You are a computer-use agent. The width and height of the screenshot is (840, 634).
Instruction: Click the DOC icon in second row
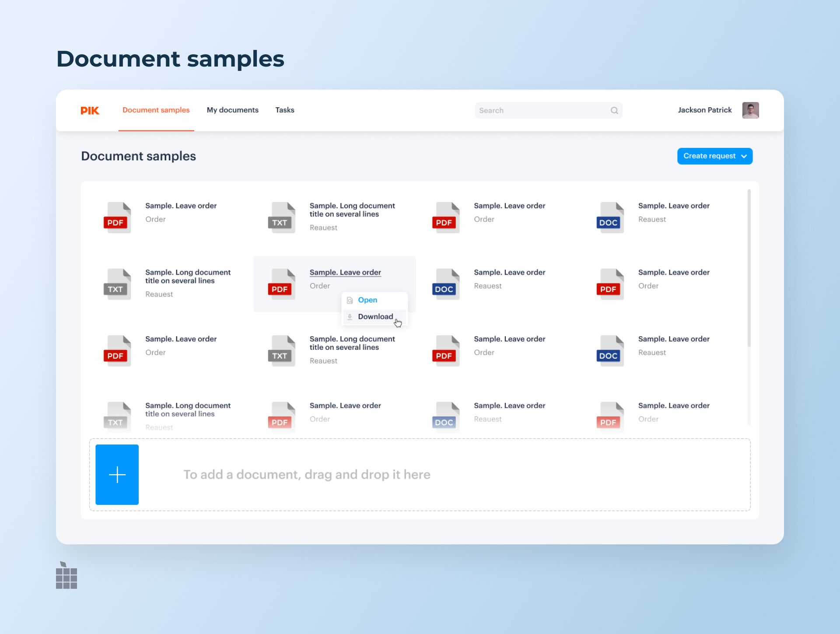[x=445, y=284]
